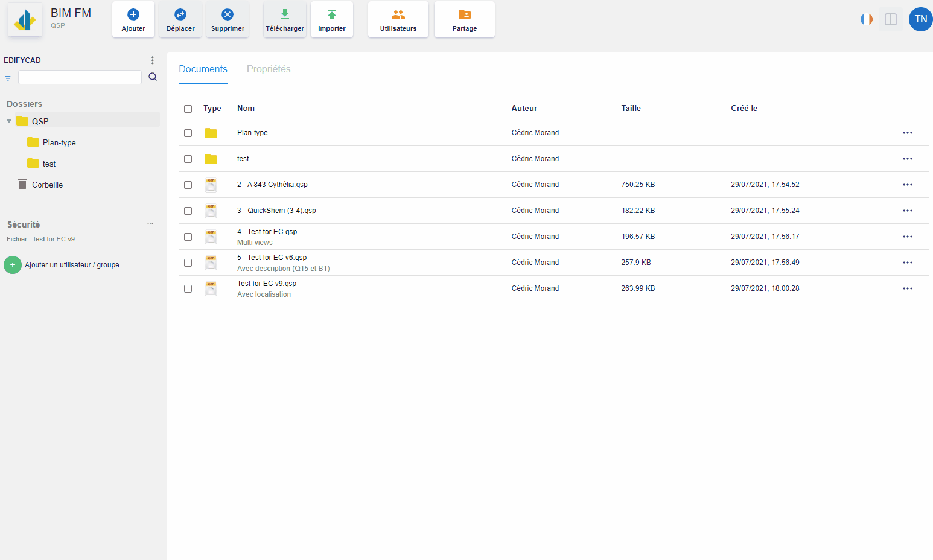Click the search magnifier icon in sidebar
Viewport: 933px width, 560px height.
tap(153, 77)
